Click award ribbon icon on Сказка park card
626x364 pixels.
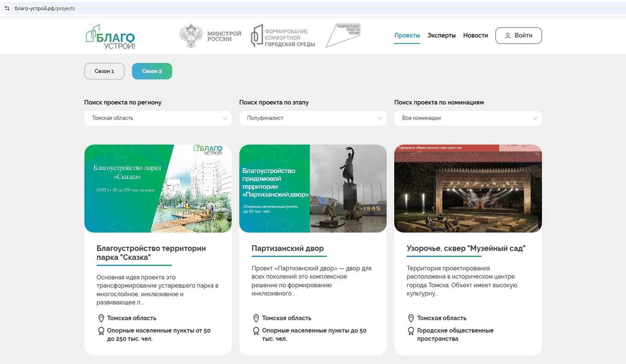pyautogui.click(x=101, y=331)
